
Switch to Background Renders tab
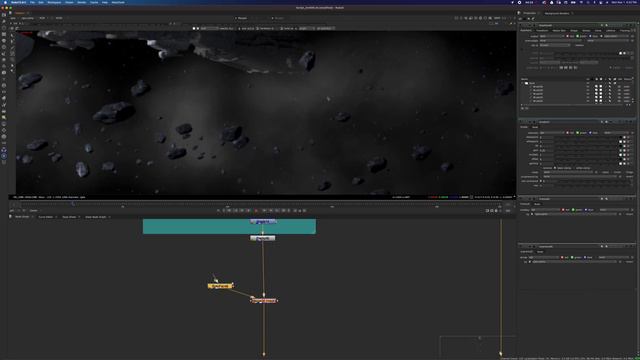coord(557,13)
